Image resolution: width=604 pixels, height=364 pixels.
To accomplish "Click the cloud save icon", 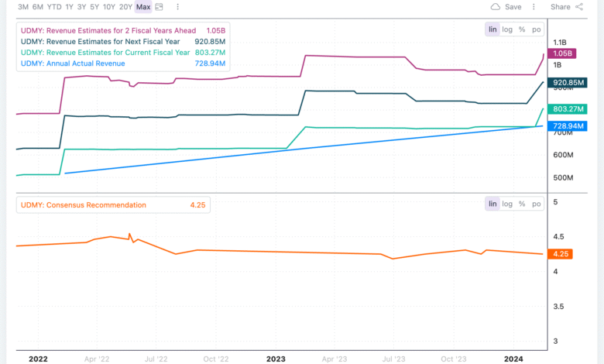I will point(496,7).
